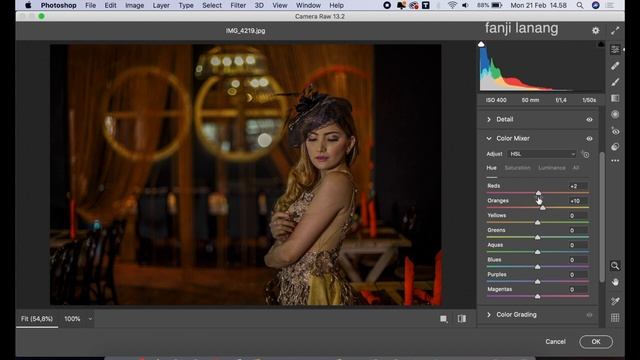Click the histogram graph
The width and height of the screenshot is (640, 360).
point(541,67)
